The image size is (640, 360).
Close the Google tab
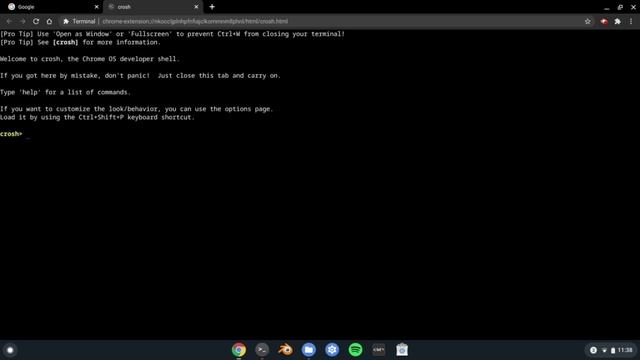point(96,7)
